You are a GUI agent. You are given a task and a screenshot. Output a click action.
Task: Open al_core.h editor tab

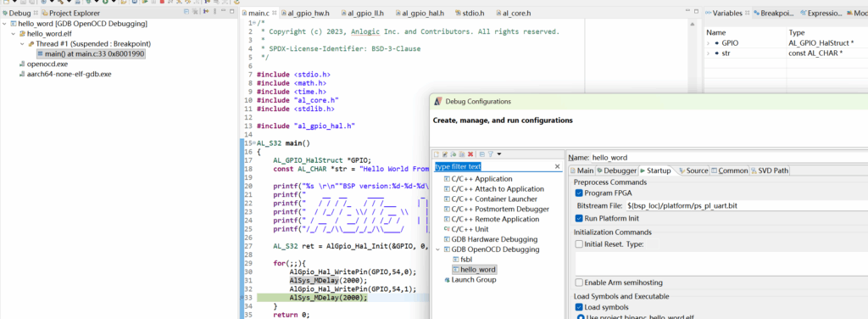[x=513, y=13]
